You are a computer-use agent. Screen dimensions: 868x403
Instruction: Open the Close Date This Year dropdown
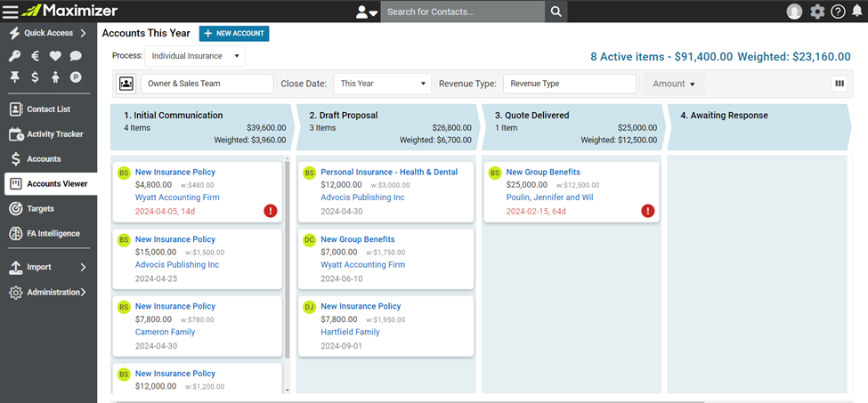coord(383,84)
